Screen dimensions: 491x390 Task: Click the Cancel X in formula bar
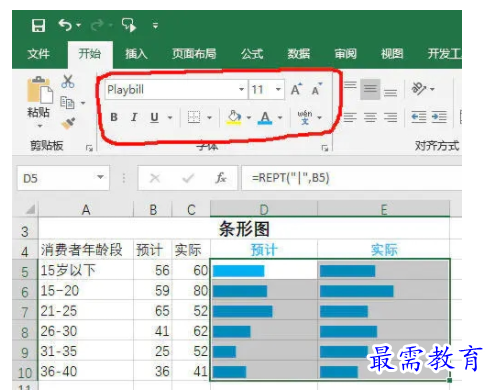tap(155, 178)
